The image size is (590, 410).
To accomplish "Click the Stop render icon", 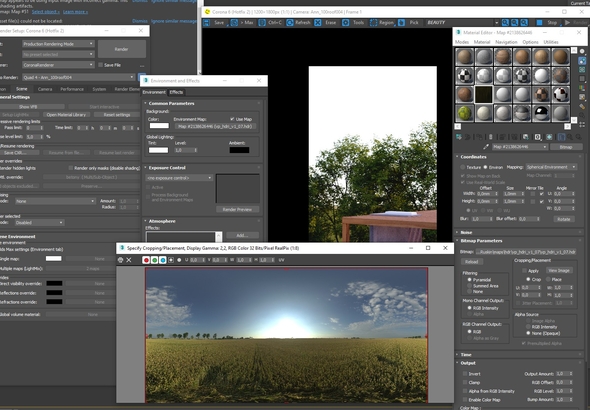I will [x=539, y=23].
